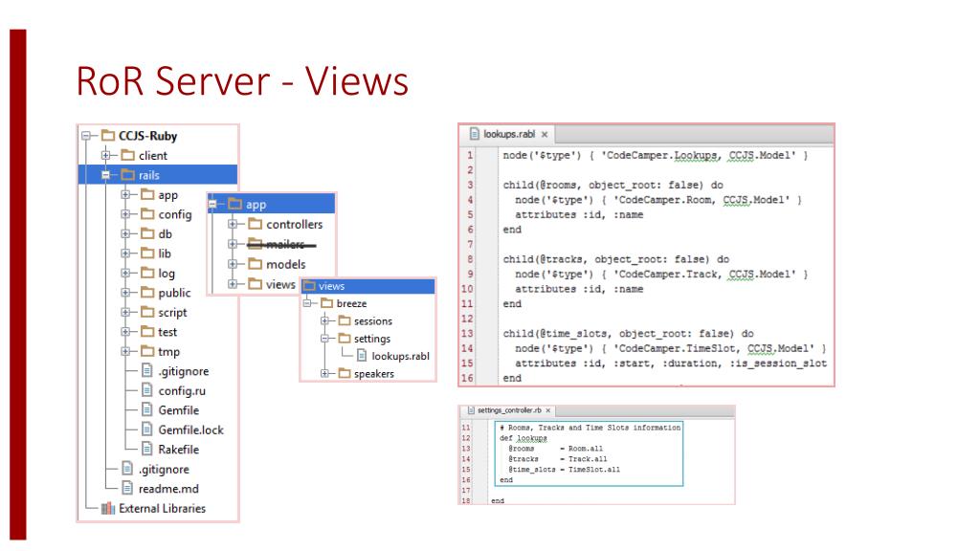980x551 pixels.
Task: Click the '@tracks = Track.all' code line
Action: pos(558,458)
